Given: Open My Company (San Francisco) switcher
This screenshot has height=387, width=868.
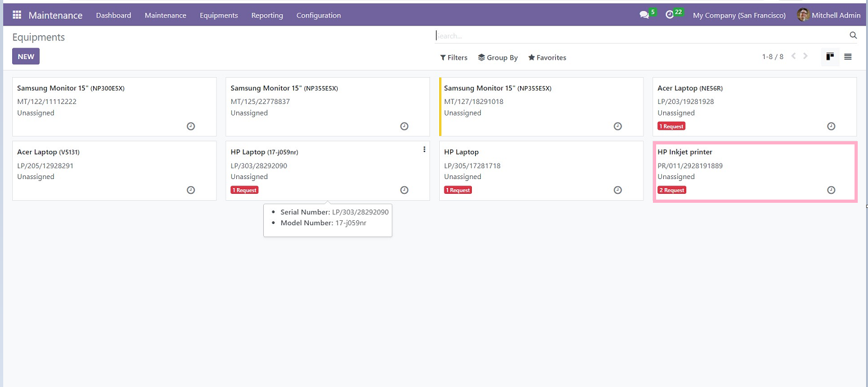Looking at the screenshot, I should pos(739,15).
